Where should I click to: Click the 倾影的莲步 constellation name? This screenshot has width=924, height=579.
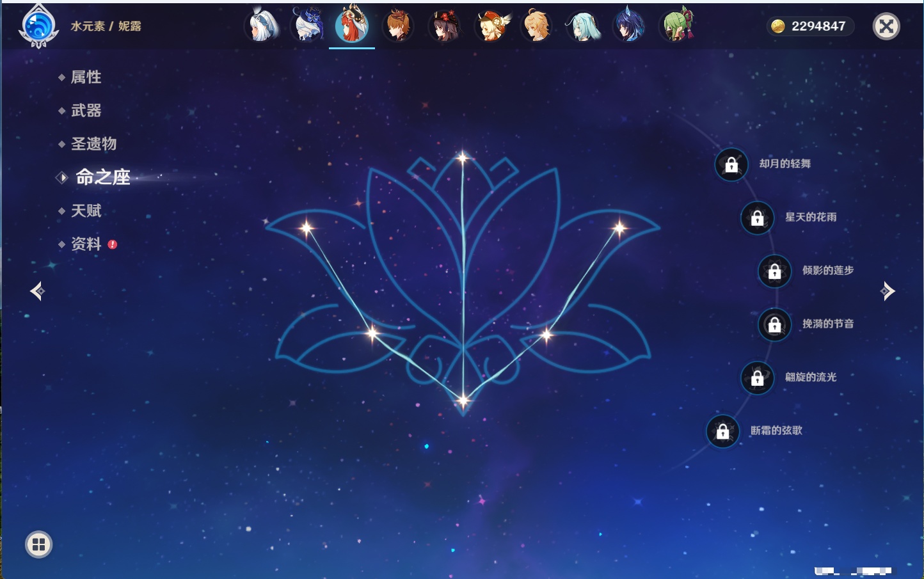pos(828,270)
